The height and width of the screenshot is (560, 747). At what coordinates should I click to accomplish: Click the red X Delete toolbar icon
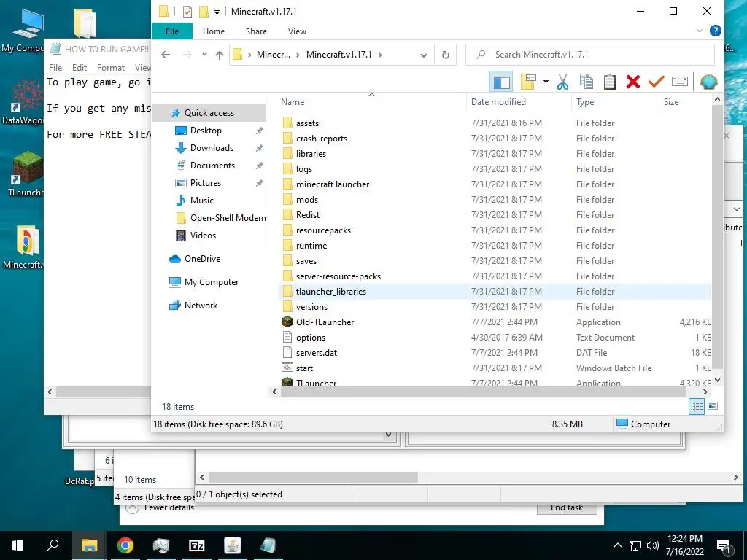click(x=633, y=82)
